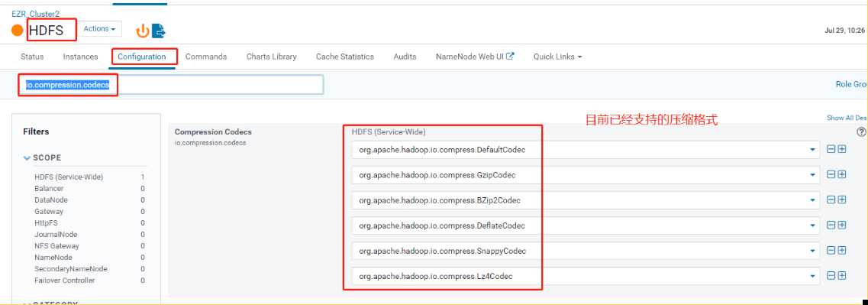Remove the Lz4Codec row with minus icon
Screen dimensions: 868x305
(x=831, y=275)
